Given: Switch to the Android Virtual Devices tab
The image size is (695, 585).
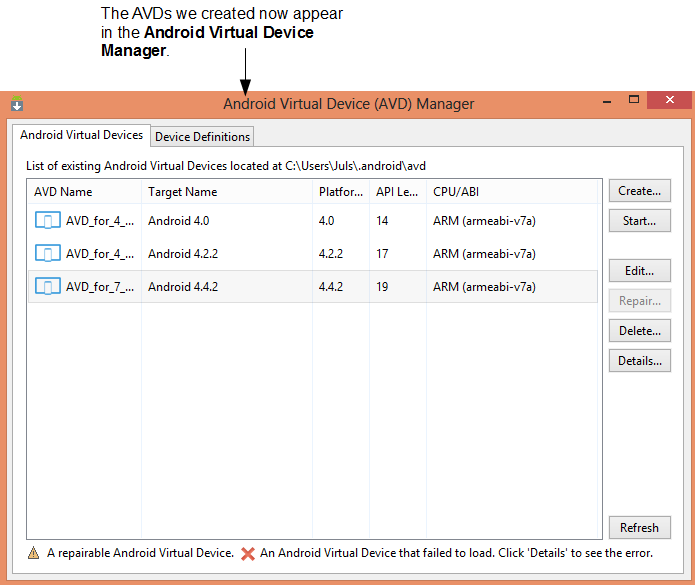Looking at the screenshot, I should (x=82, y=135).
